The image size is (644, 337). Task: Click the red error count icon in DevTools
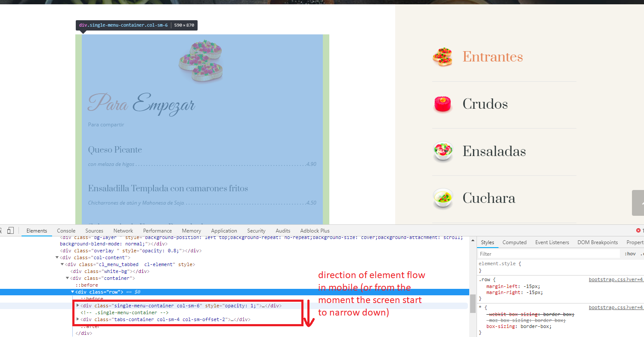tap(638, 231)
